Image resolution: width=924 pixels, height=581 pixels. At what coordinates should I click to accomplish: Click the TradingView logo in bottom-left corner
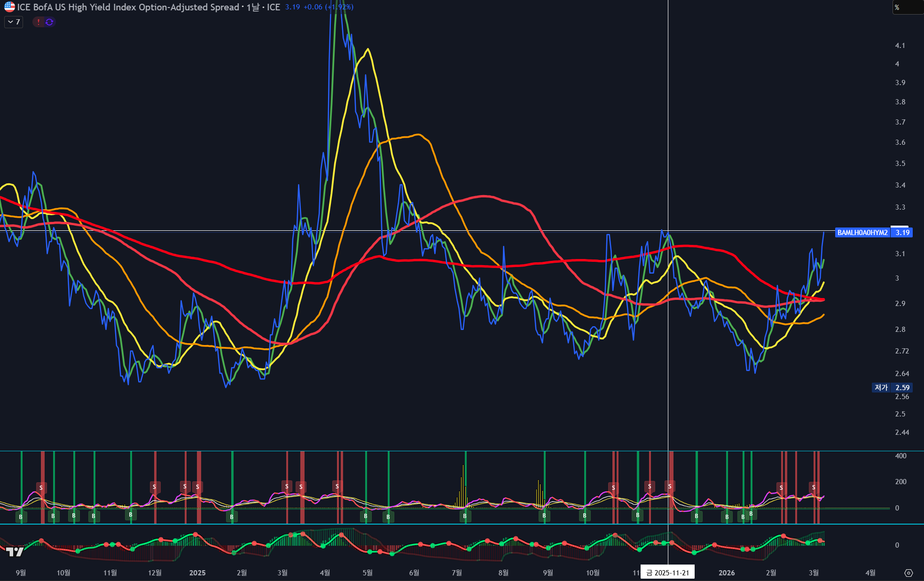[15, 551]
